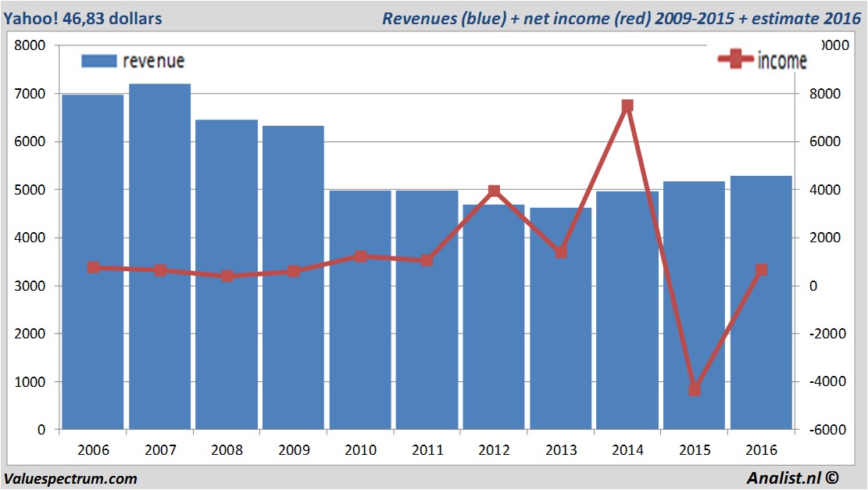Viewport: 868px width, 490px height.
Task: Click right axis value -6000
Action: (x=827, y=430)
